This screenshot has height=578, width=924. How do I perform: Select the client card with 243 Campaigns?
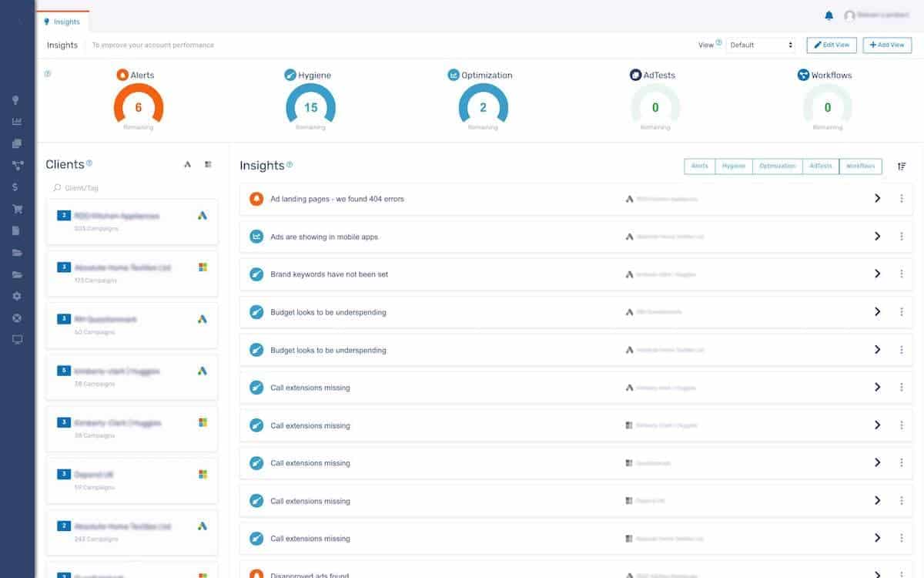(132, 532)
